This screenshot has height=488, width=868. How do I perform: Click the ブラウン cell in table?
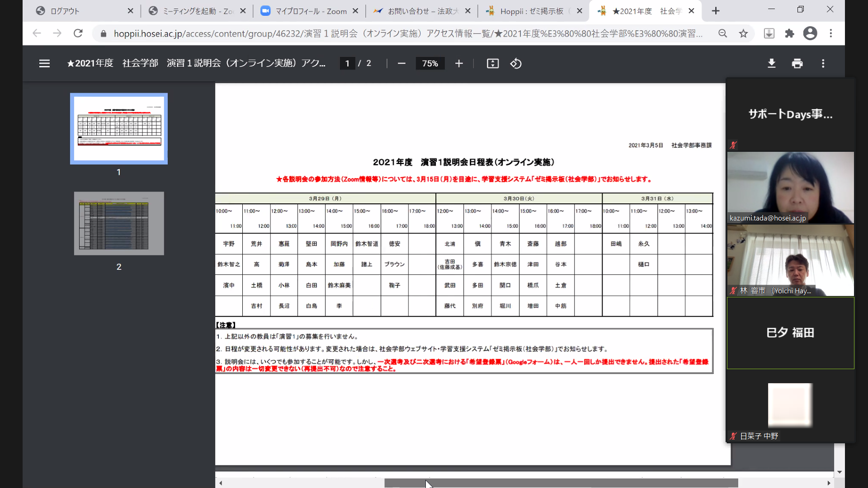click(394, 264)
